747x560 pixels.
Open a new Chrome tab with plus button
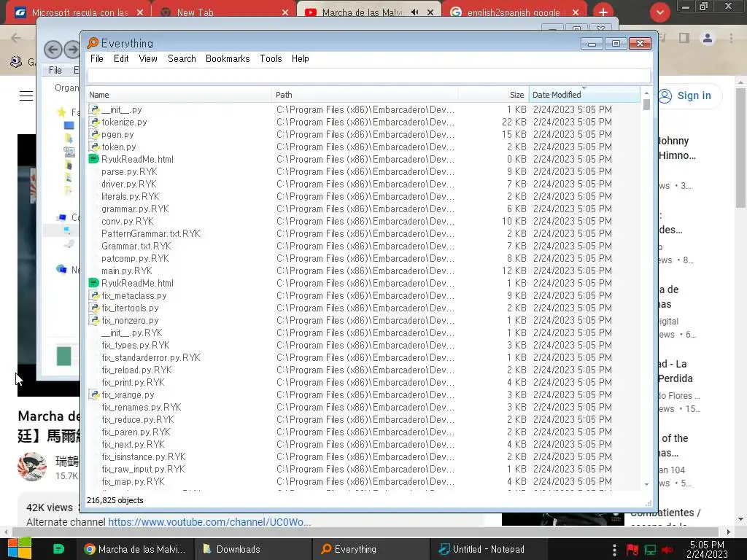(603, 12)
